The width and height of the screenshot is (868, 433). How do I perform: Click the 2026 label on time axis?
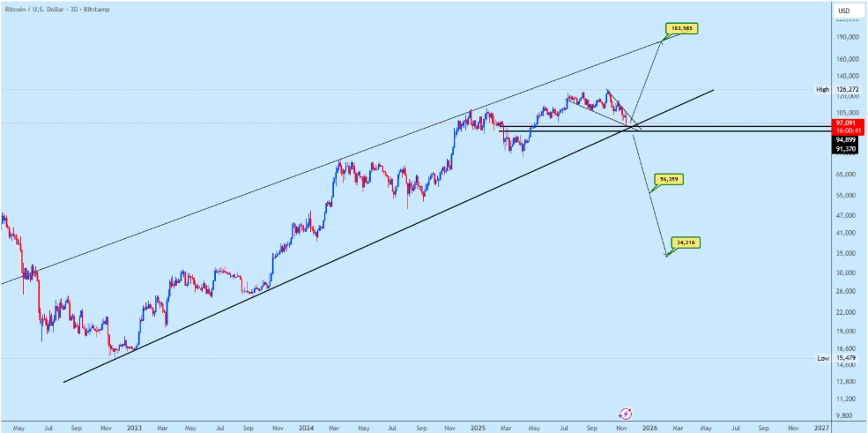pos(649,427)
